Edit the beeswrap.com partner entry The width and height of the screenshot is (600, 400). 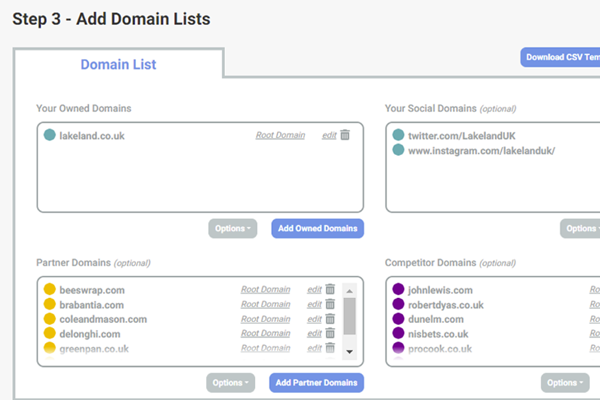(314, 289)
